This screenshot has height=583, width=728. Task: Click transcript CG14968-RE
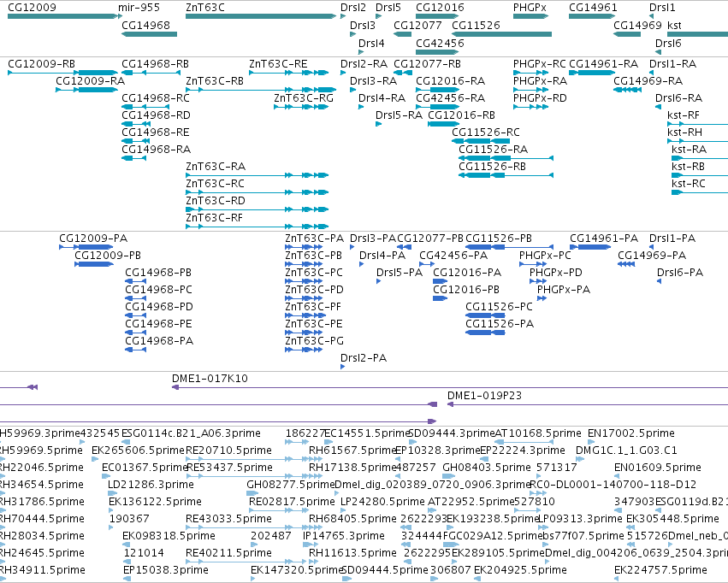click(133, 141)
